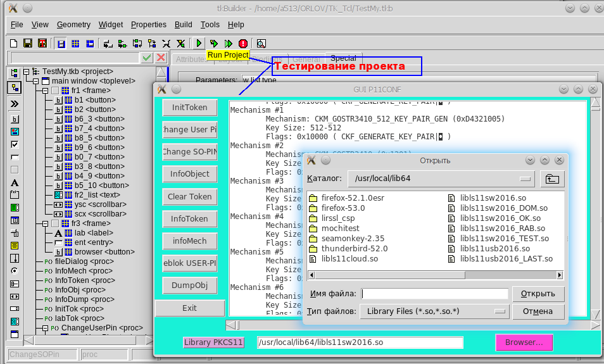The image size is (604, 364).
Task: Click the red X cancel icon
Action: tap(161, 58)
